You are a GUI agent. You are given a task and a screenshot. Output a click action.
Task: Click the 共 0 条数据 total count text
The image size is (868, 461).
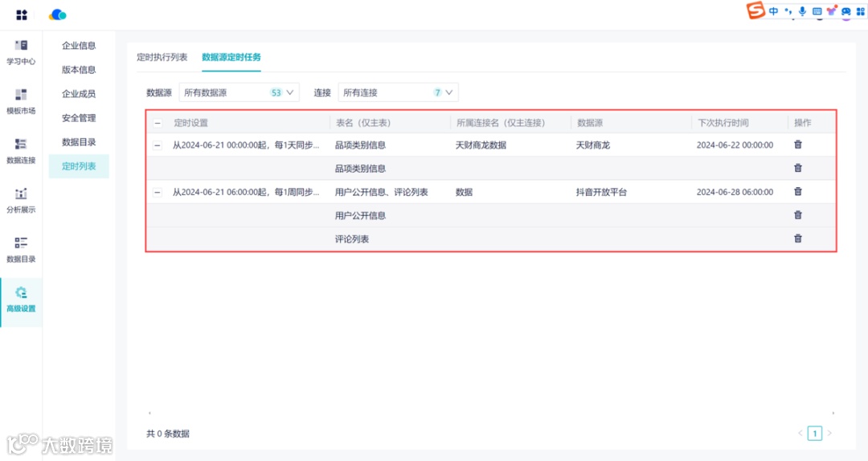pos(168,434)
